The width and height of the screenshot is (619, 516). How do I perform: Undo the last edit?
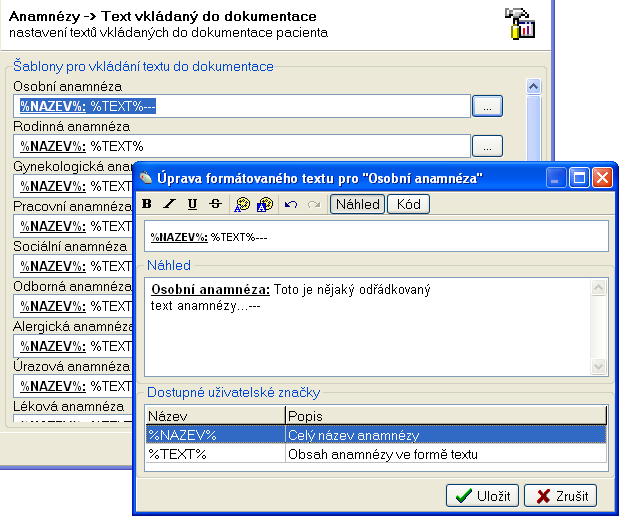point(291,204)
